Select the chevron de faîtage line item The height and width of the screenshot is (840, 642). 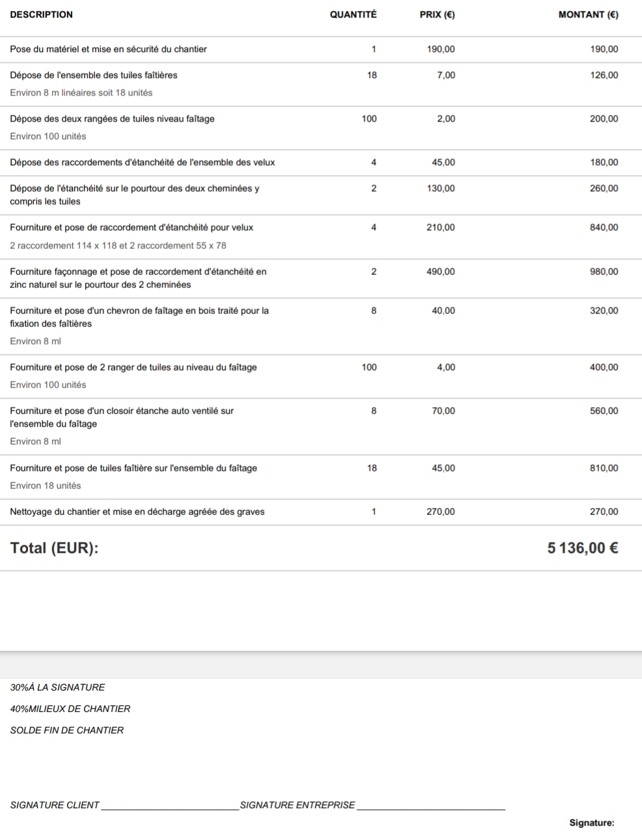pyautogui.click(x=139, y=317)
